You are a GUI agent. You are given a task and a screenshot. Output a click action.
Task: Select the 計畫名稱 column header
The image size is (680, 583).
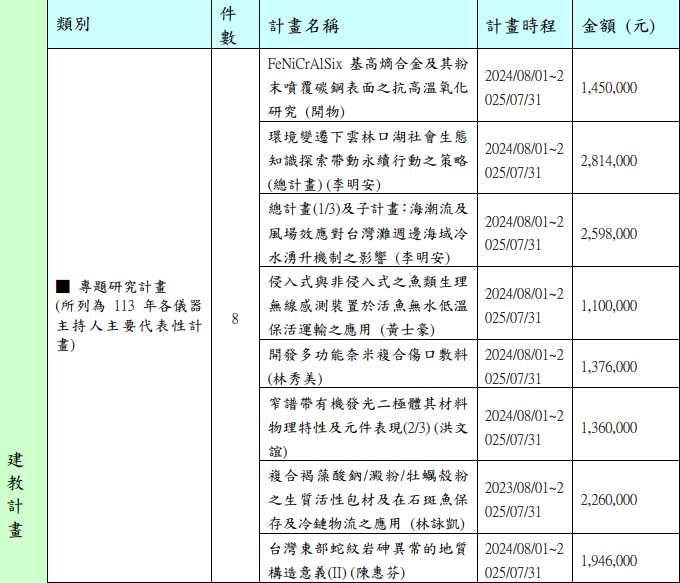pyautogui.click(x=305, y=26)
